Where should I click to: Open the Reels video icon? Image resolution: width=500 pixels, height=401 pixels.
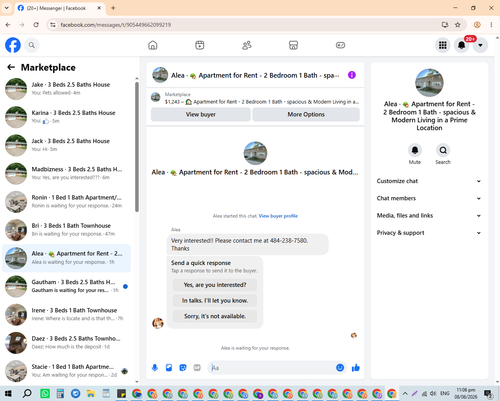pos(200,45)
